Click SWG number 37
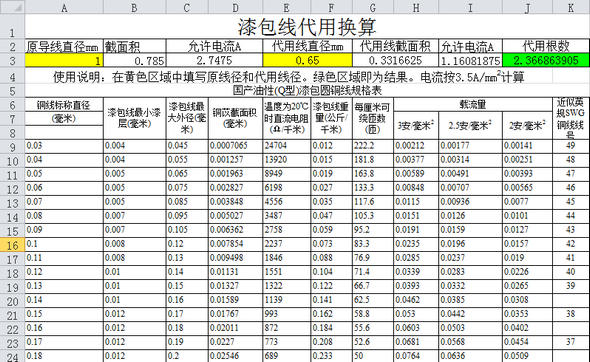Viewport: 590px width, 362px height. pos(570,342)
